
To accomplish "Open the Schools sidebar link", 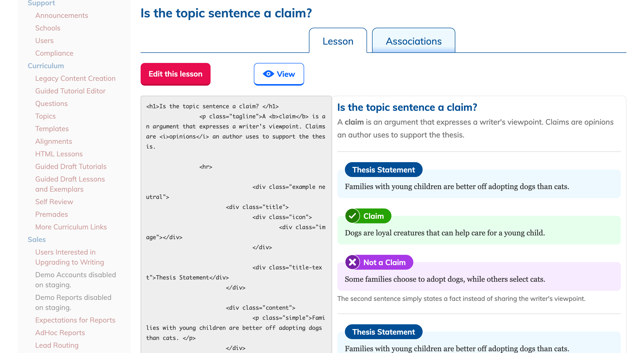I will 48,28.
